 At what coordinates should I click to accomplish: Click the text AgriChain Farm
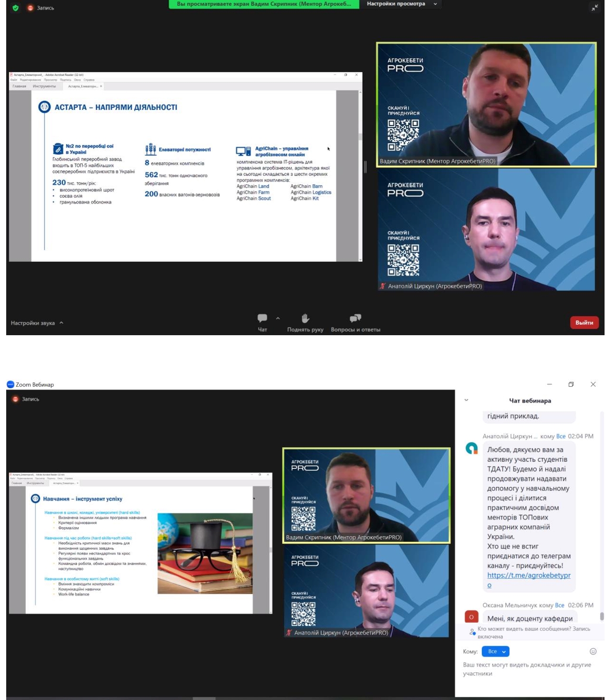pyautogui.click(x=253, y=192)
